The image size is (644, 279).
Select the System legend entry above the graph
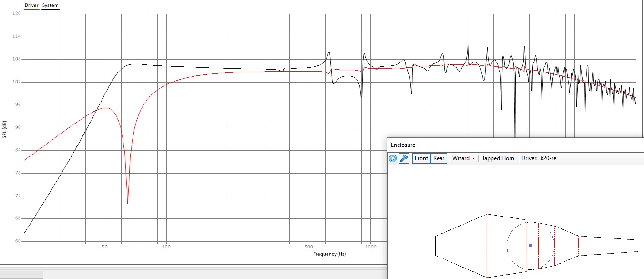(x=51, y=6)
